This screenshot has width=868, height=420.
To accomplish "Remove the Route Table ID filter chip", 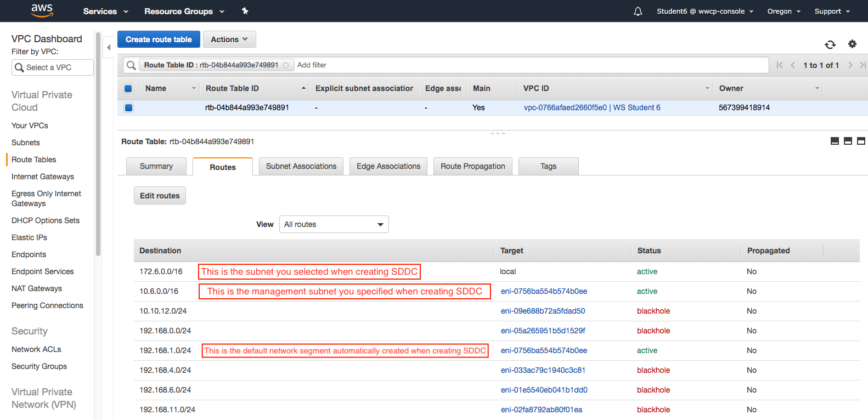I will (x=286, y=65).
